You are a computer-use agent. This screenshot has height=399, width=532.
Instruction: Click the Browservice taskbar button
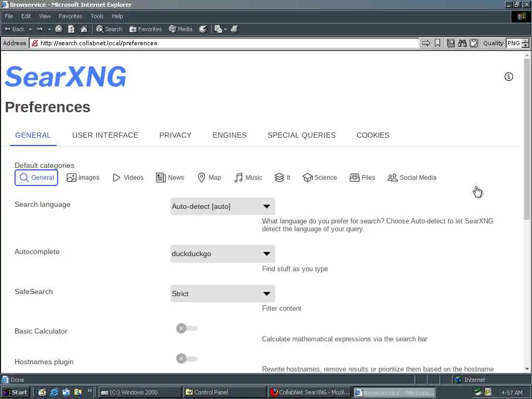[394, 392]
